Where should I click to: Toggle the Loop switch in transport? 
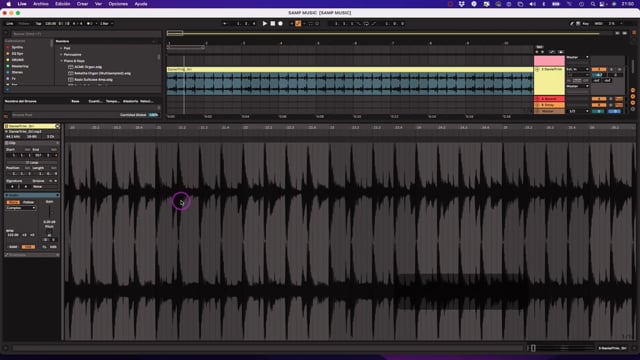[x=366, y=24]
